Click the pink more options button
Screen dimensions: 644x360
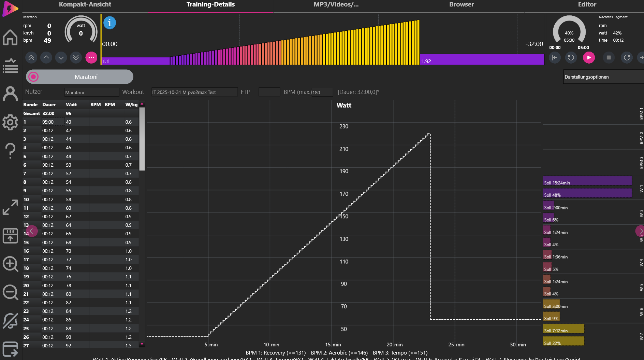point(91,57)
